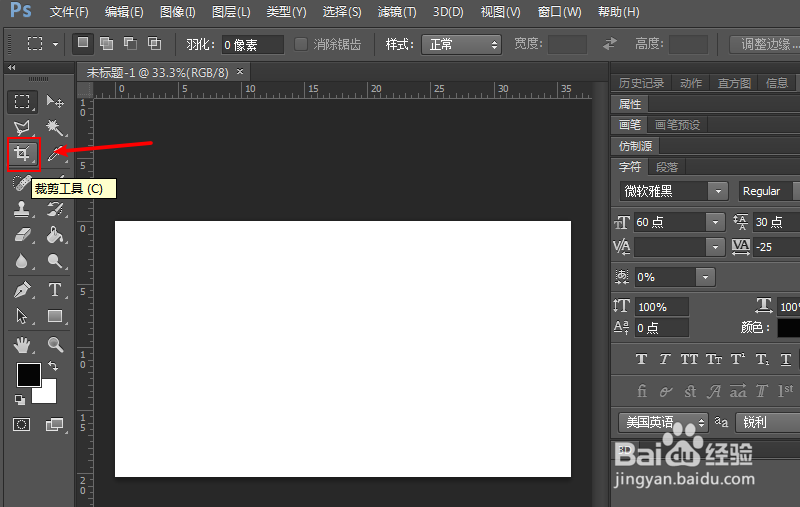Image resolution: width=800 pixels, height=507 pixels.
Task: Select the Paint Bucket tool
Action: click(x=55, y=235)
